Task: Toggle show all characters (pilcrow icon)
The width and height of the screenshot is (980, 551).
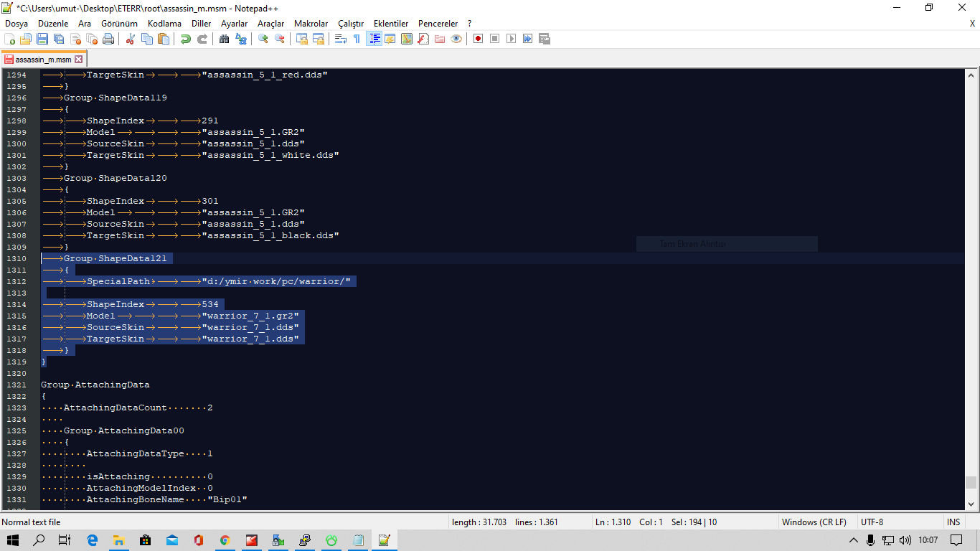Action: (357, 39)
